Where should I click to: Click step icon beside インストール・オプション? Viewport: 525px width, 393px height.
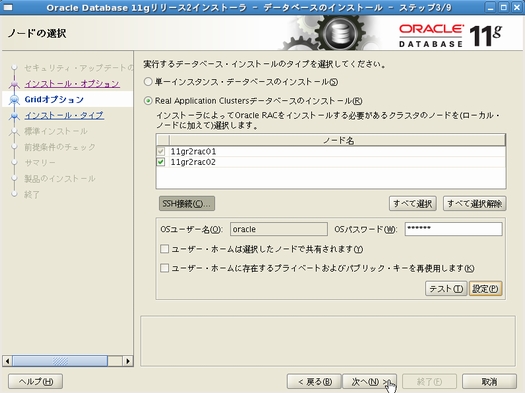pyautogui.click(x=14, y=84)
